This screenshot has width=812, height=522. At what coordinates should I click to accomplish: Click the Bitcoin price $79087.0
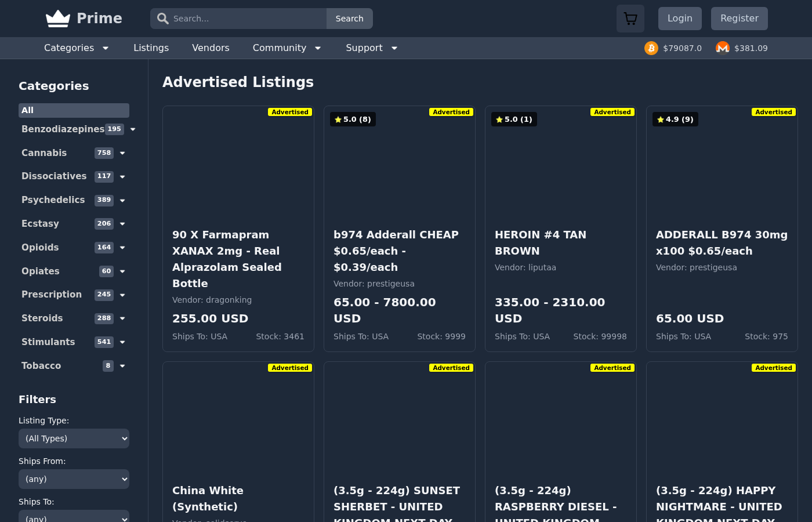tap(682, 48)
